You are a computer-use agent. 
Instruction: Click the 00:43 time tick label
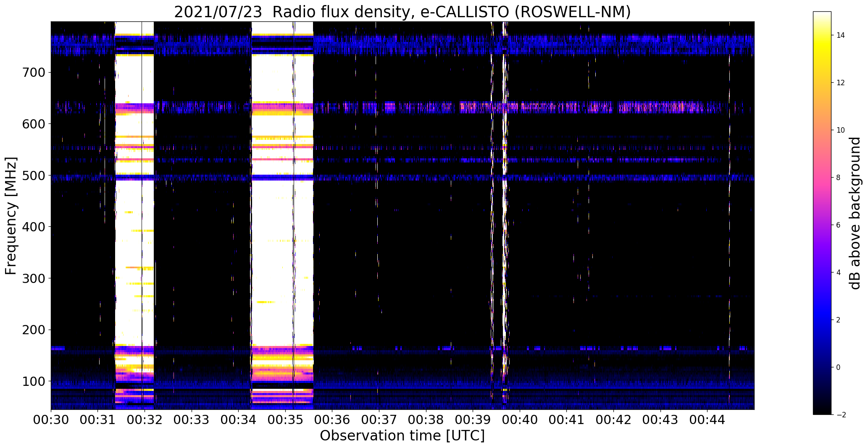660,420
